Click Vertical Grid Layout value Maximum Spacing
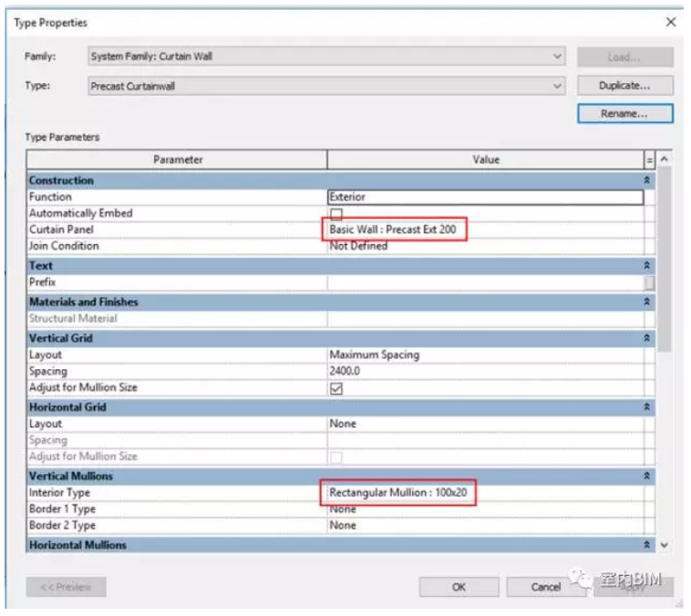This screenshot has height=616, width=691. (x=486, y=354)
